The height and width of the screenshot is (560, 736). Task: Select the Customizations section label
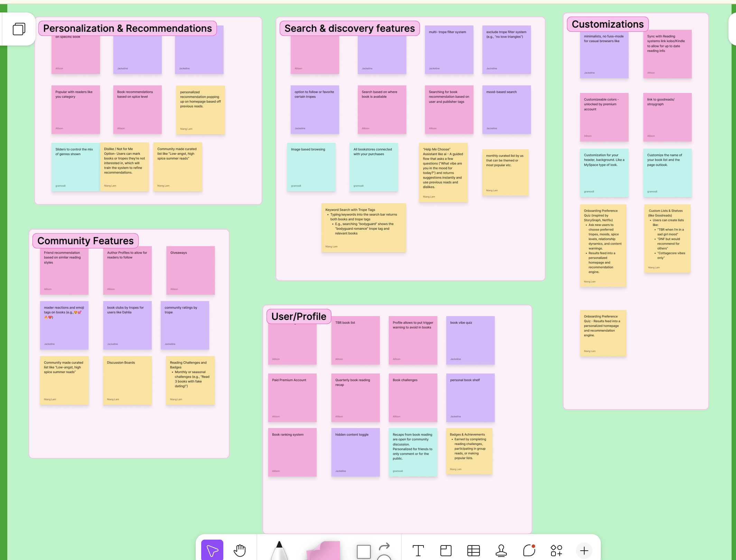click(x=607, y=24)
